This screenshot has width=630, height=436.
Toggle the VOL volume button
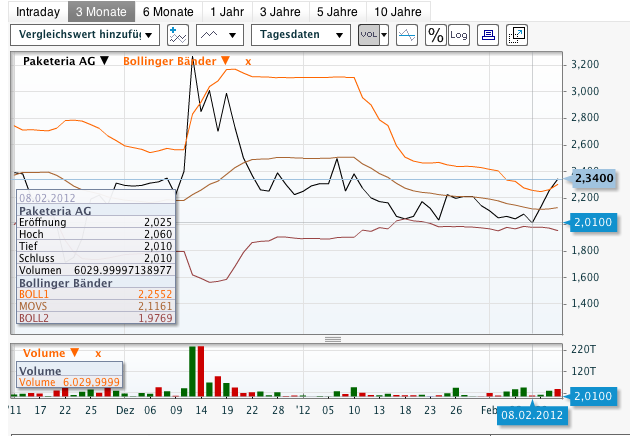click(x=369, y=35)
